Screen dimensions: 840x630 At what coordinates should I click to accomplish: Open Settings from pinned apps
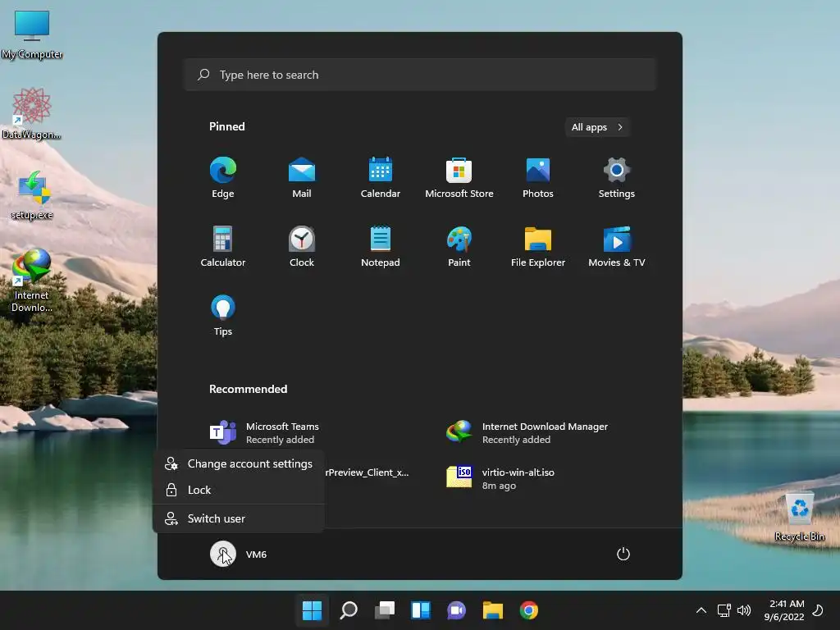pos(617,178)
